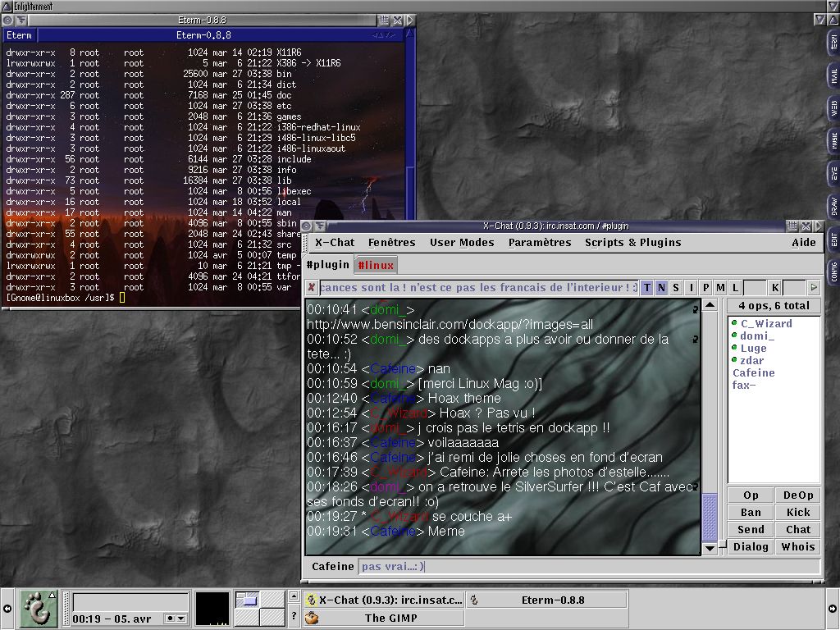
Task: Click the top-right desktop up-triangle button
Action: click(833, 20)
